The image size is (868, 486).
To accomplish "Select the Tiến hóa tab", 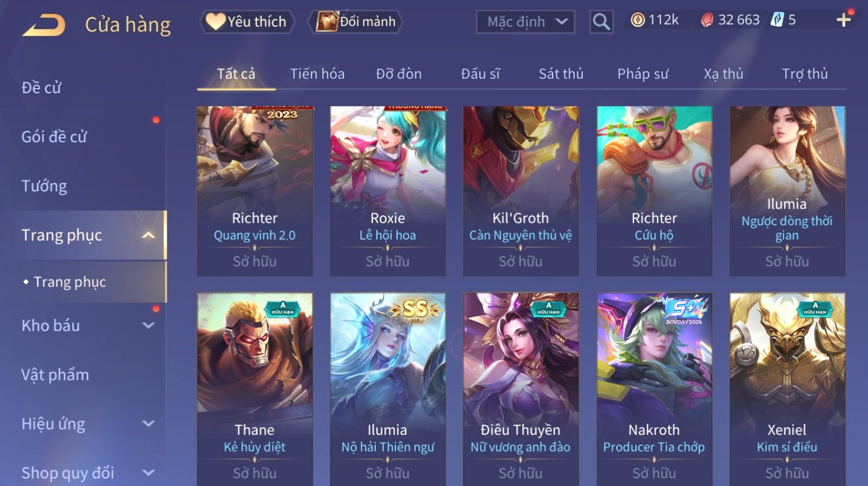I will pyautogui.click(x=317, y=74).
